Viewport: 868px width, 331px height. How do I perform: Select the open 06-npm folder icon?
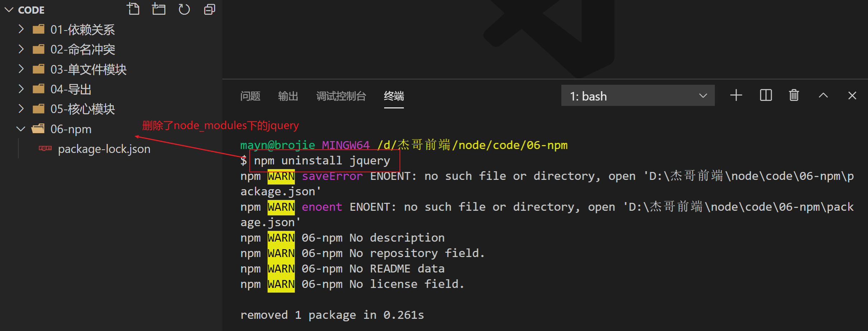[38, 129]
